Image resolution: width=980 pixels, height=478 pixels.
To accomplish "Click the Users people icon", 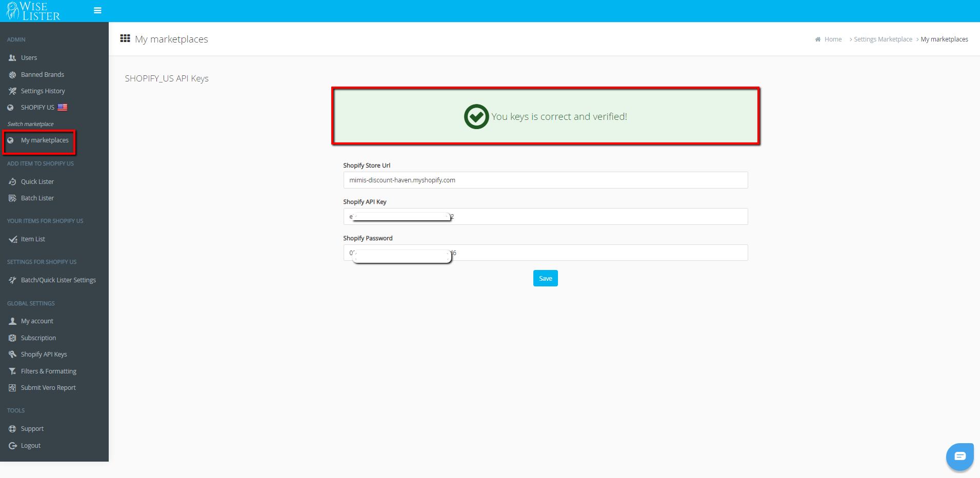I will [x=12, y=58].
